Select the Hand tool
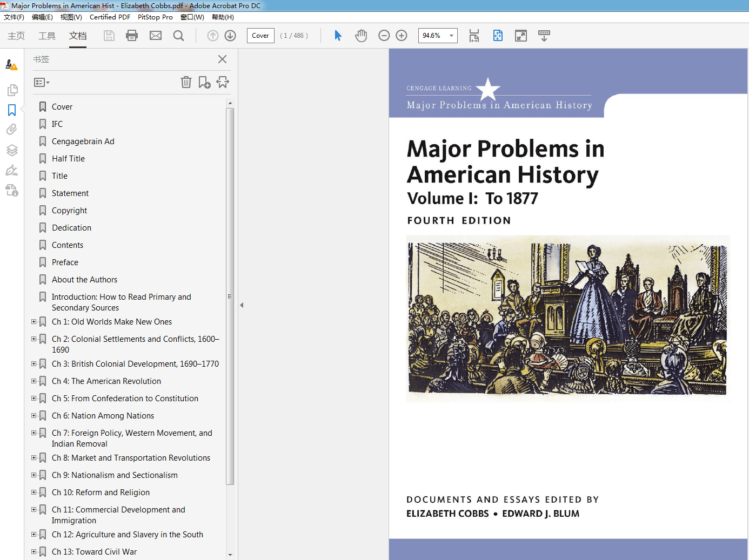 click(x=360, y=35)
